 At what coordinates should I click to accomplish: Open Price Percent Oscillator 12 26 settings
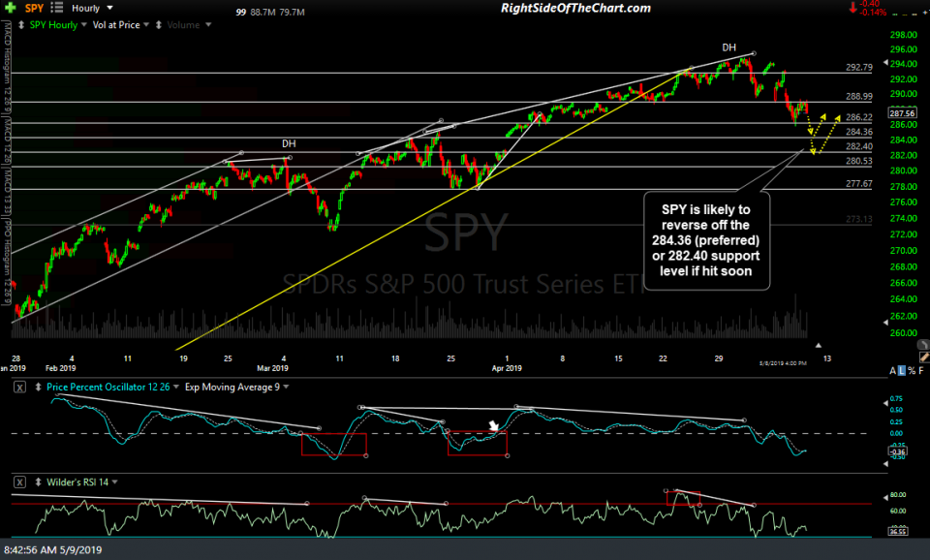pos(108,387)
